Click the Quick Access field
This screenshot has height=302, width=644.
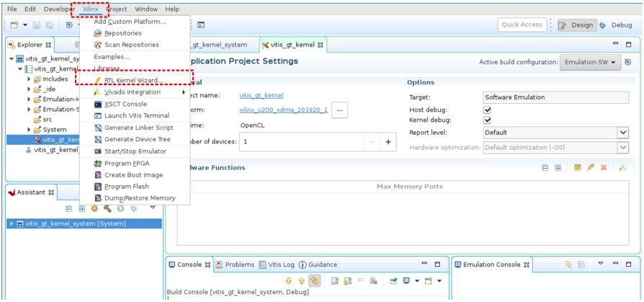pyautogui.click(x=522, y=25)
